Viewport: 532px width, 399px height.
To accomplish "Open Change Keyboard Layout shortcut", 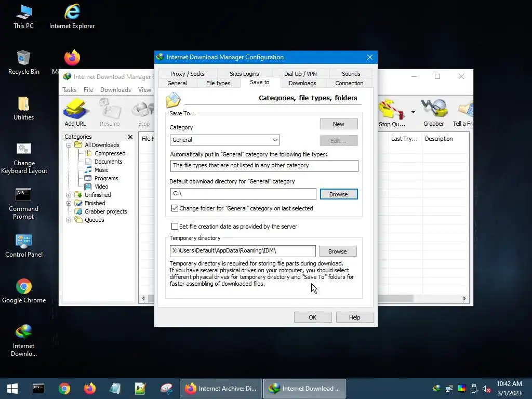I will point(24,158).
